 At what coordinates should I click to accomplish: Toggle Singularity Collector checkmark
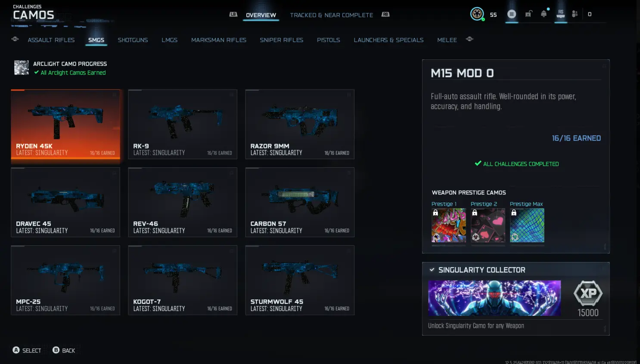point(432,270)
